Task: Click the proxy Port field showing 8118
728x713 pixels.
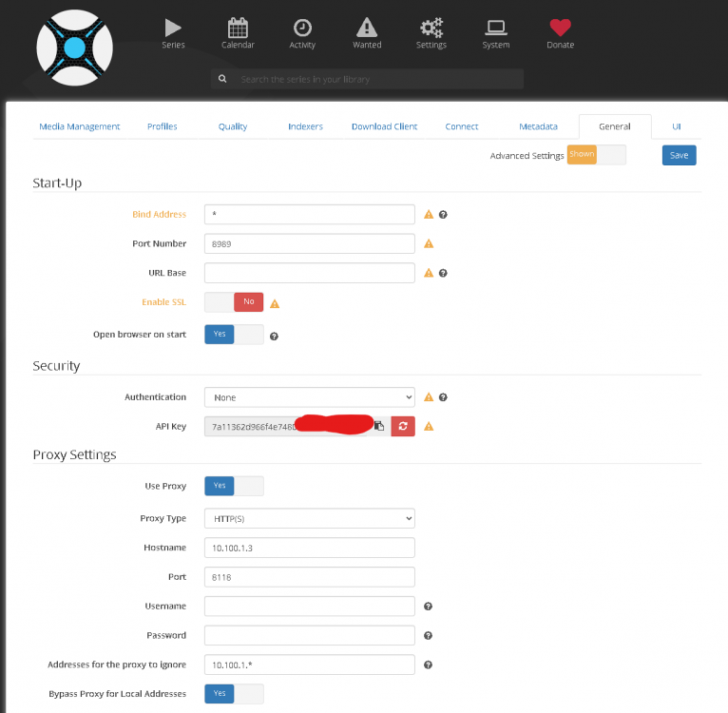Action: (310, 577)
